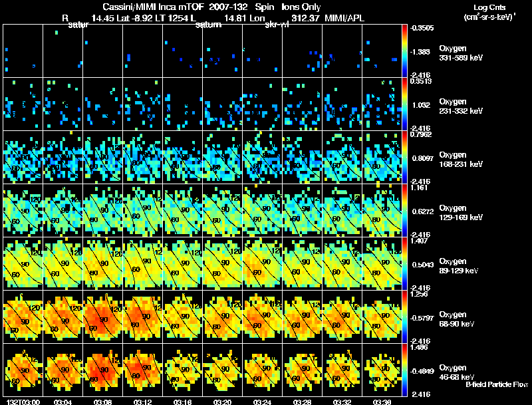Image resolution: width=532 pixels, height=405 pixels.
Task: Select the 03:12 time label
Action: pos(142,402)
